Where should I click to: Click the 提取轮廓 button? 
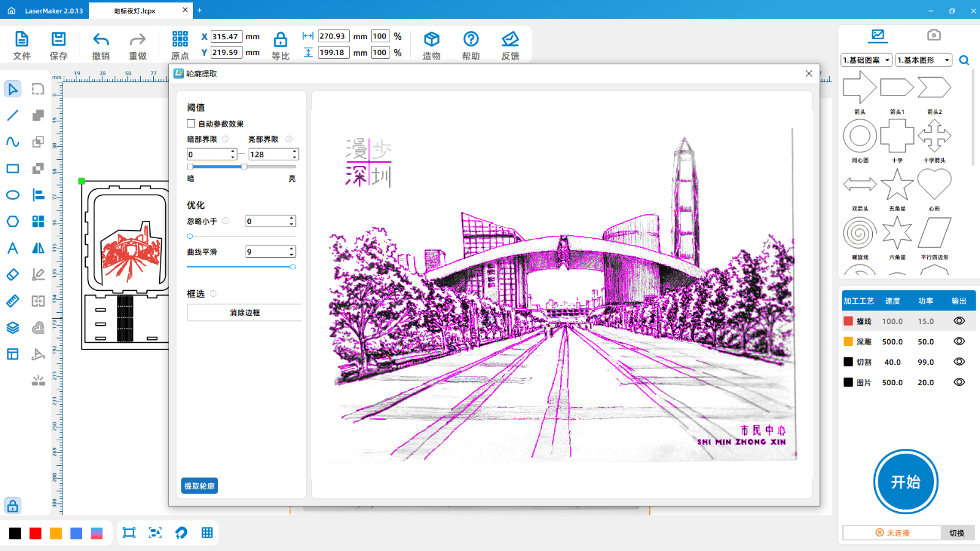click(200, 486)
